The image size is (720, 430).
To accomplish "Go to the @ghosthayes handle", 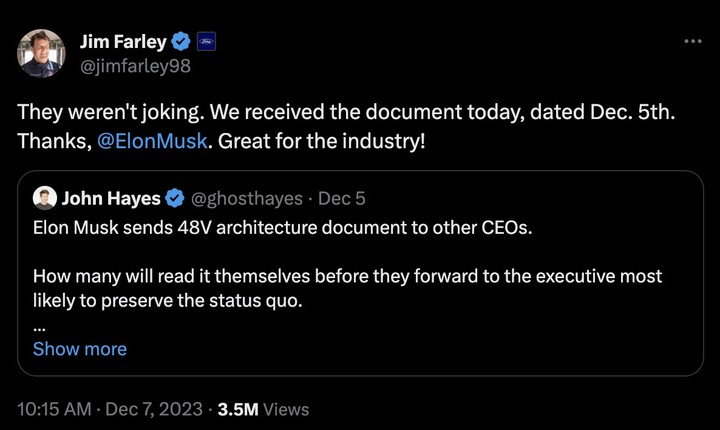I will point(245,197).
